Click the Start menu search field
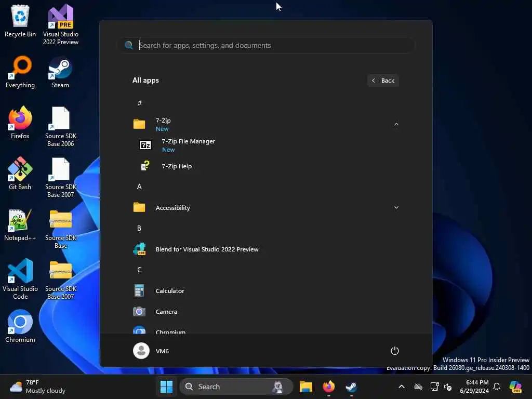532x399 pixels. (266, 46)
